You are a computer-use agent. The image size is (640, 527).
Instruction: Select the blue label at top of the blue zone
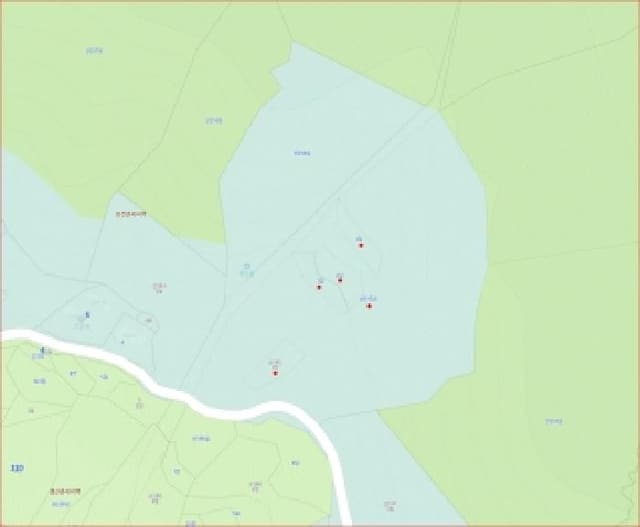pos(302,153)
